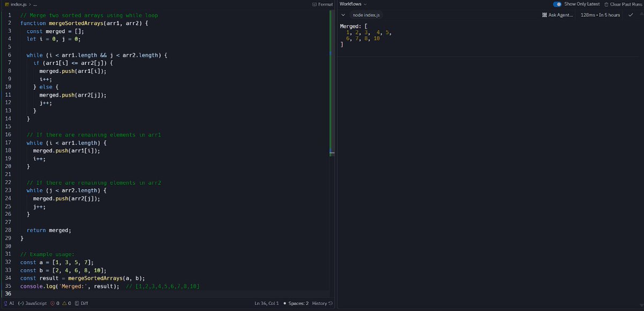Viewport: 644px width, 311px height.
Task: Click the Ln 36, Col 1 cursor position
Action: (267, 303)
